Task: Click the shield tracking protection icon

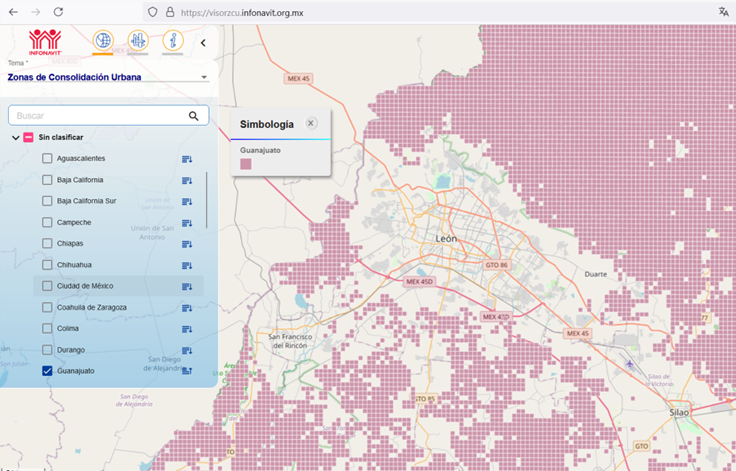Action: click(x=153, y=12)
